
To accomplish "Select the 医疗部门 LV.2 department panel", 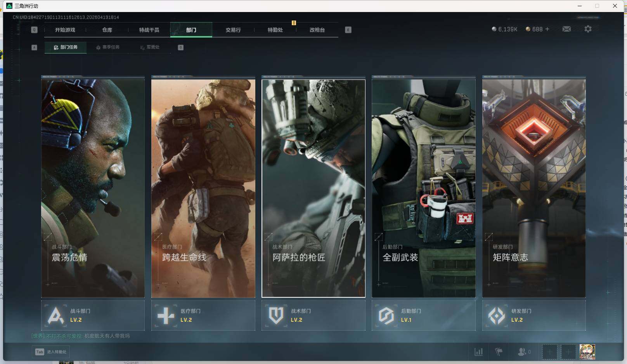I will [x=203, y=316].
